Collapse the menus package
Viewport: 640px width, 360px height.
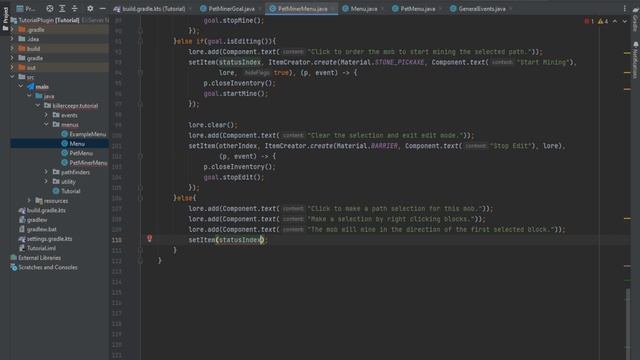tap(46, 124)
